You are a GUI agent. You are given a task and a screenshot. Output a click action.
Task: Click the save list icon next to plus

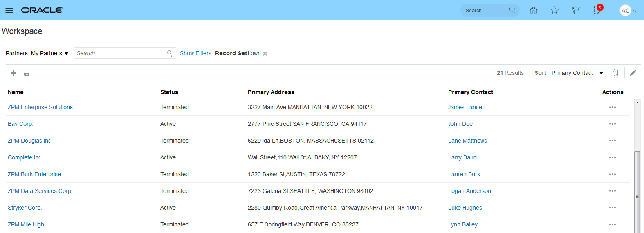click(27, 73)
